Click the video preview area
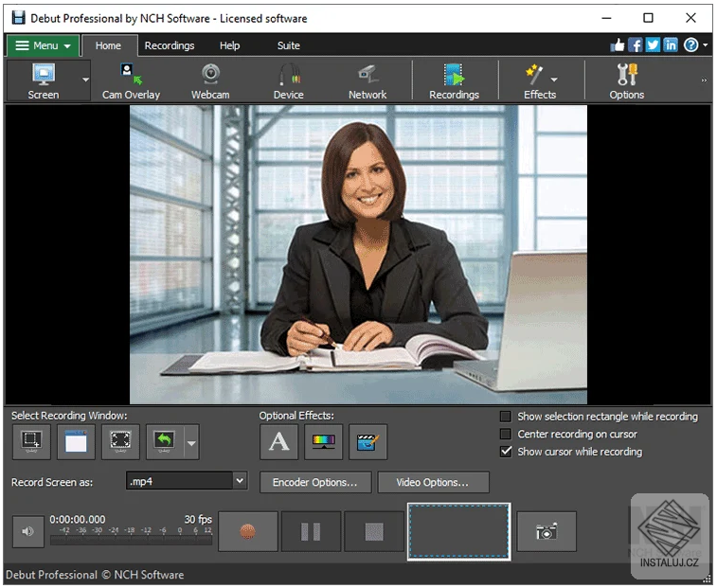The width and height of the screenshot is (717, 588). coord(358,255)
